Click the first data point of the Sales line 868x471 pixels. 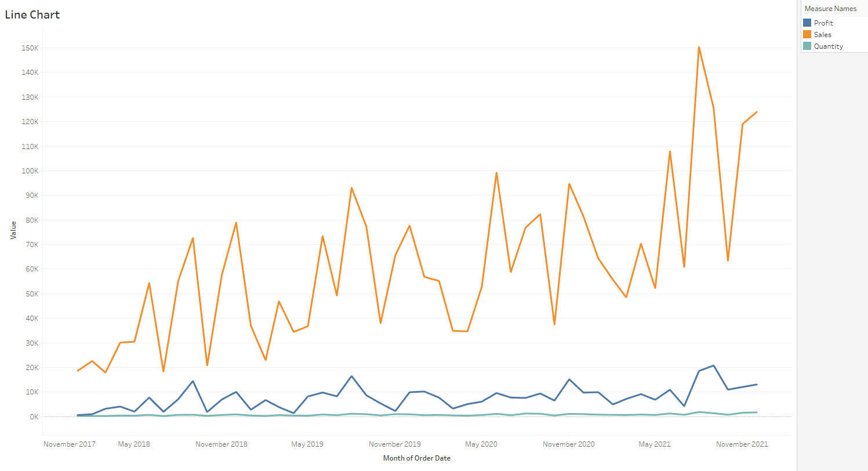(x=78, y=371)
